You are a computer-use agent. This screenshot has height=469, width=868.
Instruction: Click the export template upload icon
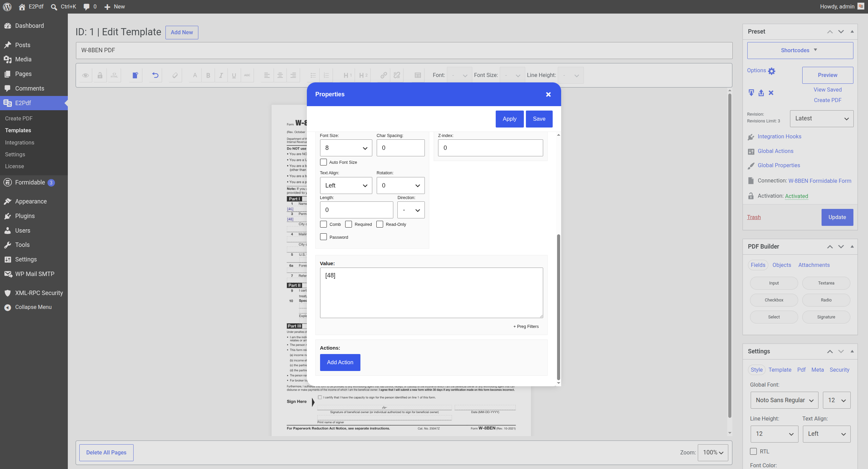(x=761, y=93)
